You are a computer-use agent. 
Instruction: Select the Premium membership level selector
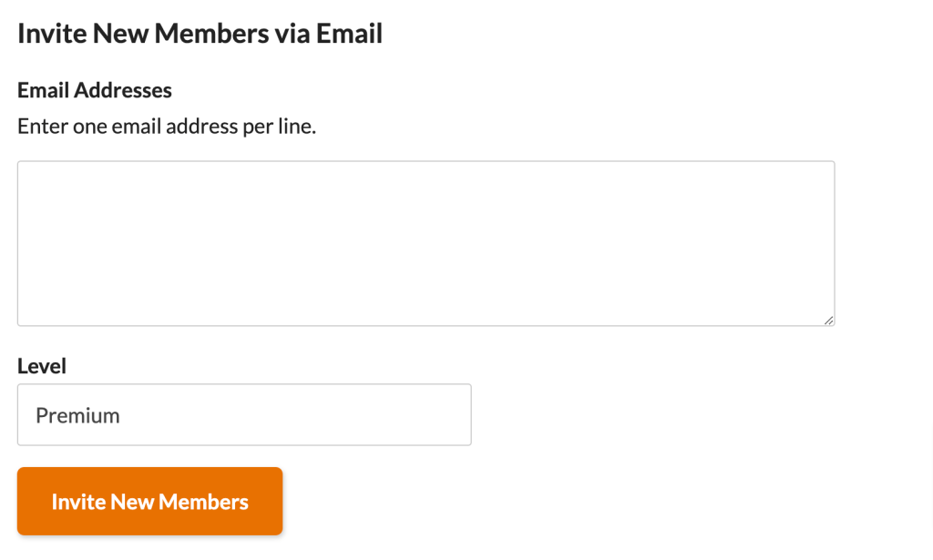pos(244,414)
